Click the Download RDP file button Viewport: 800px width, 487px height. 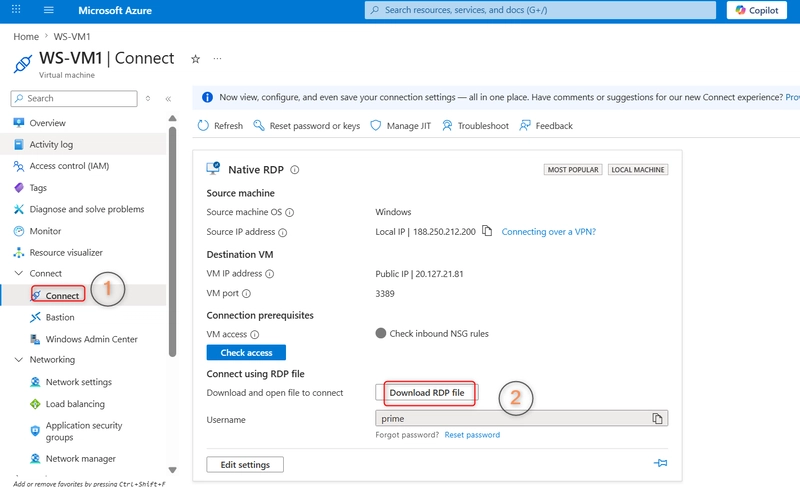coord(427,393)
